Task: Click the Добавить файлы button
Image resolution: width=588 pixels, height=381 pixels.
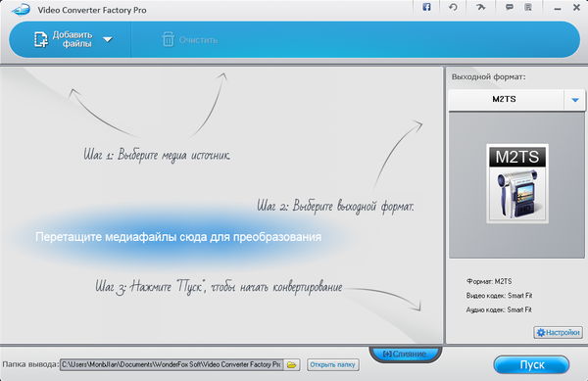Action: 64,39
